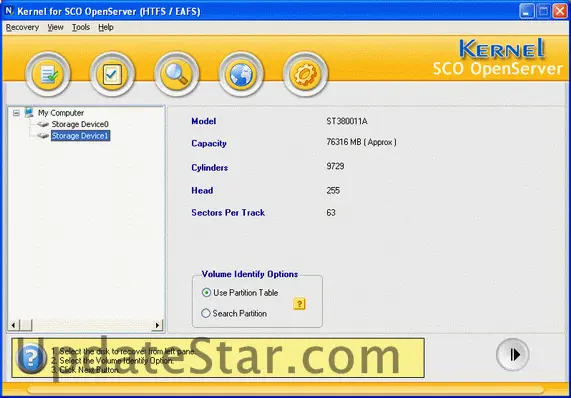Collapse the My Computer tree node
This screenshot has width=571, height=398.
tap(16, 113)
